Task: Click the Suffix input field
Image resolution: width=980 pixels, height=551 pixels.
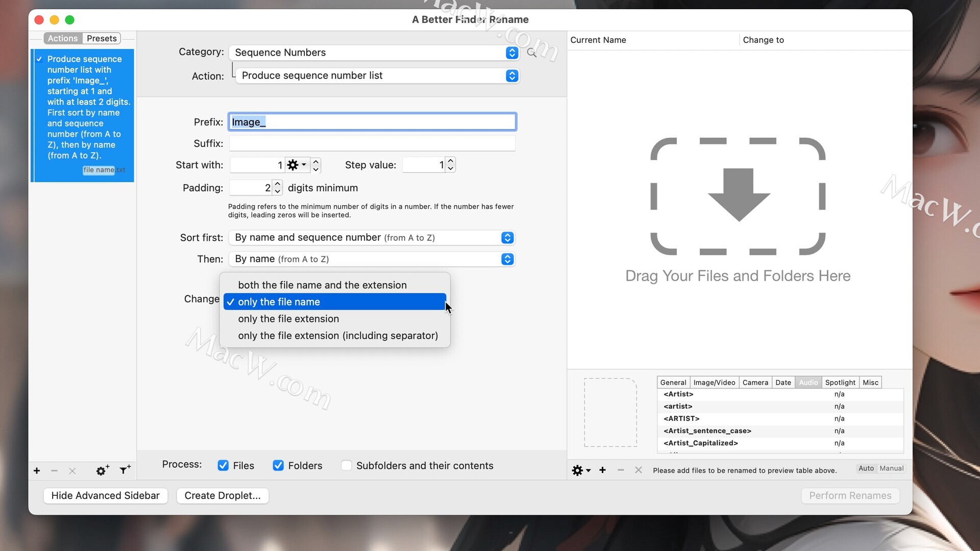Action: click(372, 143)
